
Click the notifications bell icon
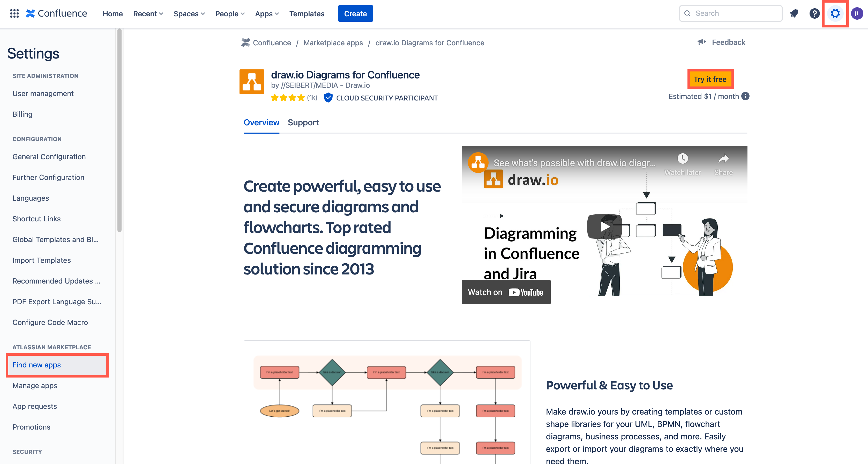point(795,13)
